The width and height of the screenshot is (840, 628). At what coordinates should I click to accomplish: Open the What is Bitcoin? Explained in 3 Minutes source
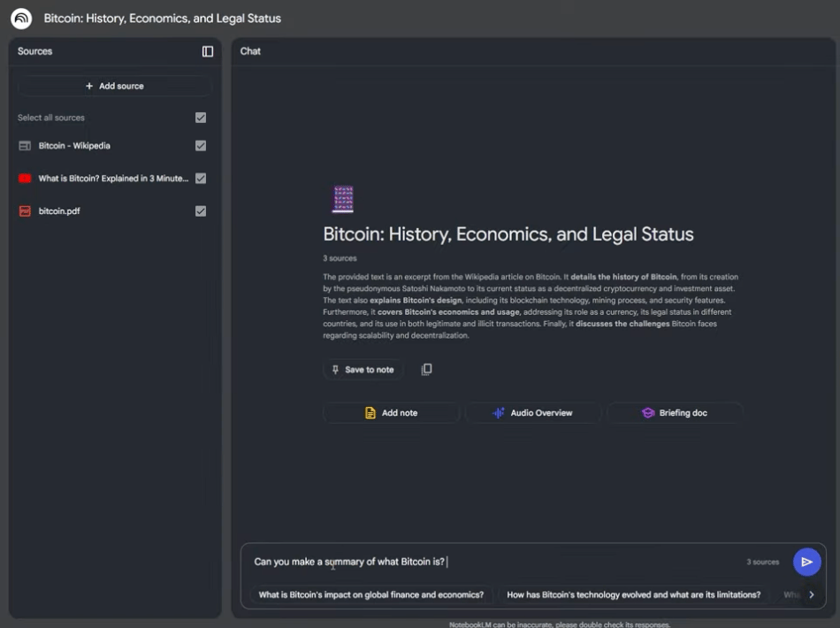pos(113,179)
